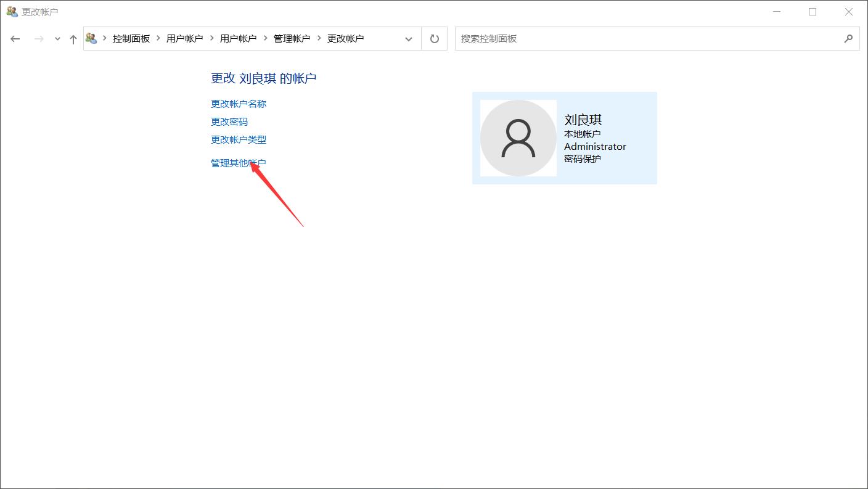
Task: Open the recent locations dropdown arrow
Action: (x=57, y=39)
